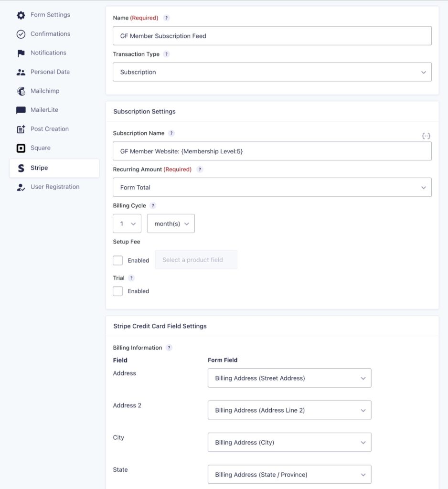The width and height of the screenshot is (448, 489).
Task: Click the Square logo icon
Action: [21, 148]
